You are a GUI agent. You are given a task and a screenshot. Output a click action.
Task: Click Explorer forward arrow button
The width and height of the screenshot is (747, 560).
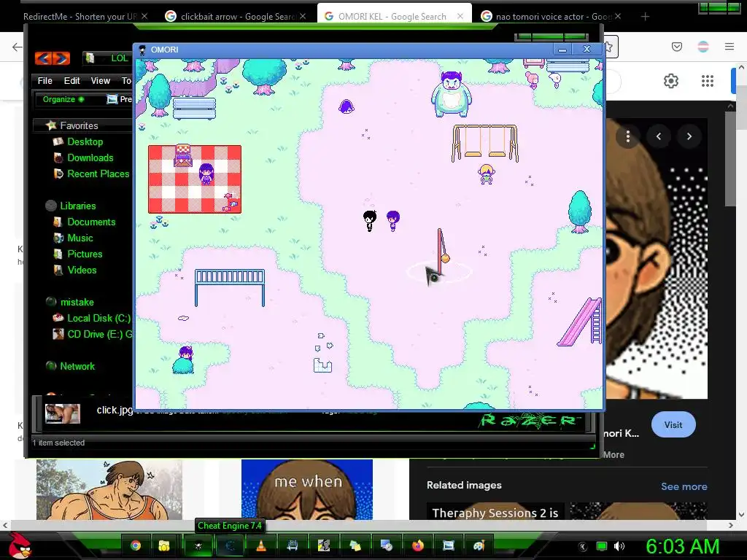click(61, 58)
